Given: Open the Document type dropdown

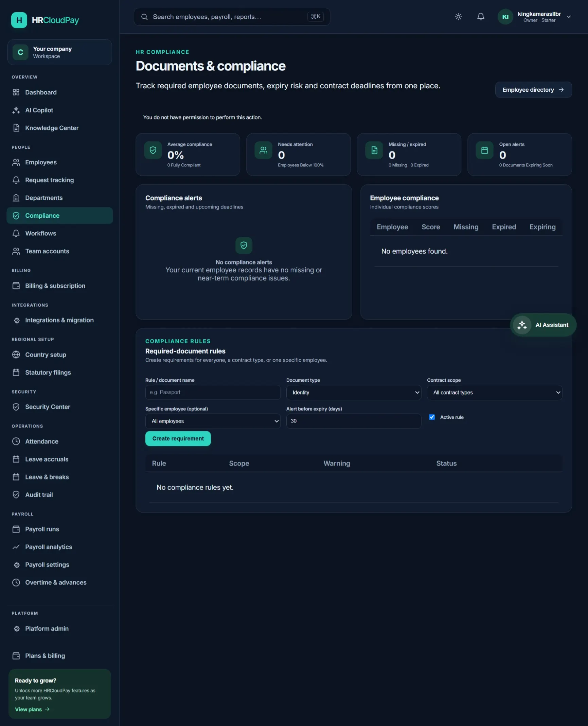Looking at the screenshot, I should coord(354,393).
